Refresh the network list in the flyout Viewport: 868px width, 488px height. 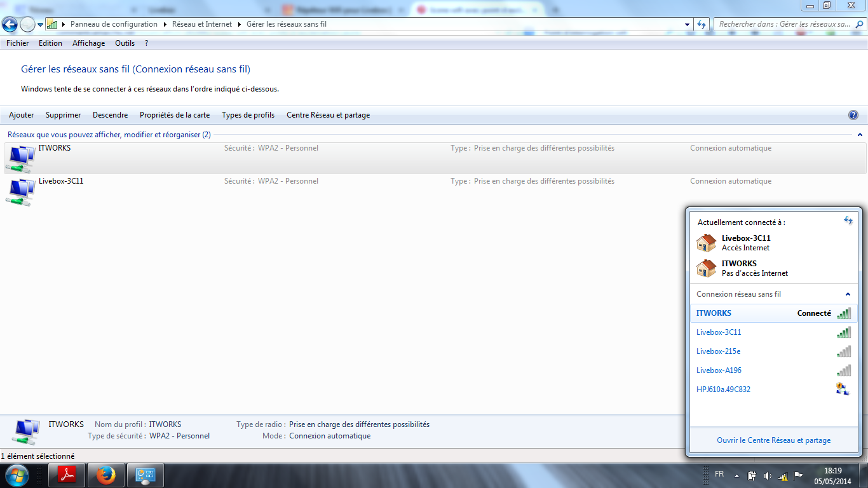(x=848, y=220)
